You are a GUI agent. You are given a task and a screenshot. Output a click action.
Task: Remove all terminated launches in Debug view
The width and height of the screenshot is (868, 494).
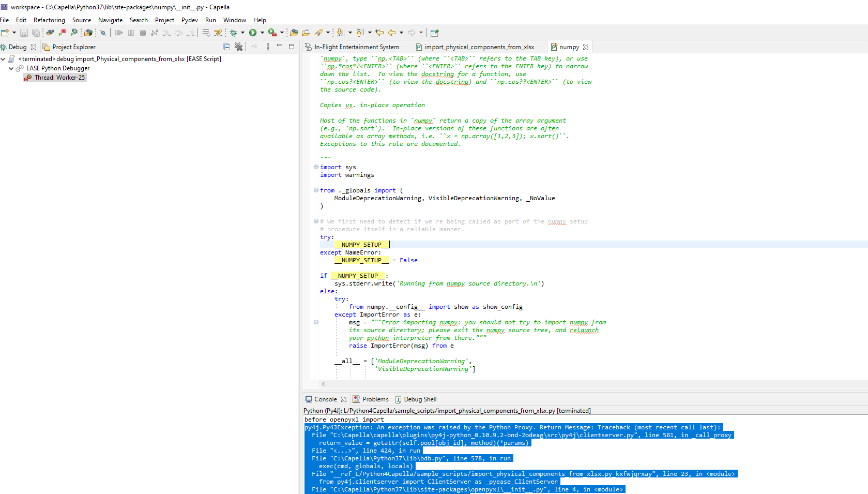[239, 47]
